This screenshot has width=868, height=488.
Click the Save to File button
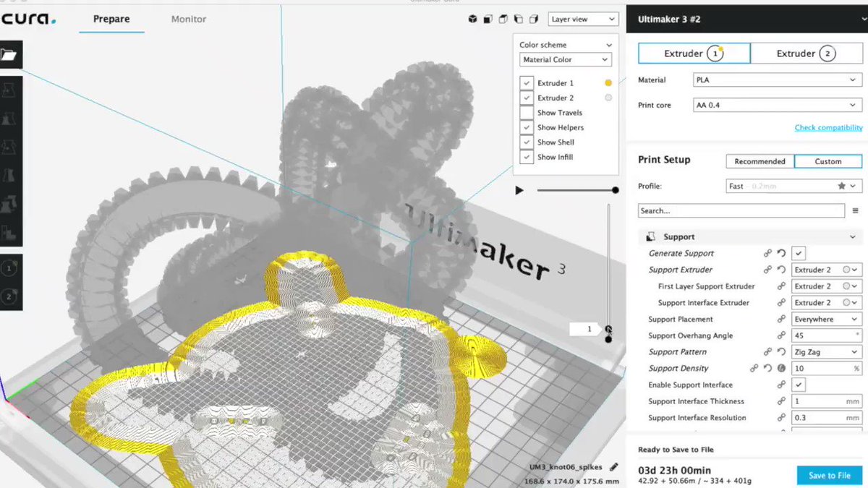coord(829,475)
